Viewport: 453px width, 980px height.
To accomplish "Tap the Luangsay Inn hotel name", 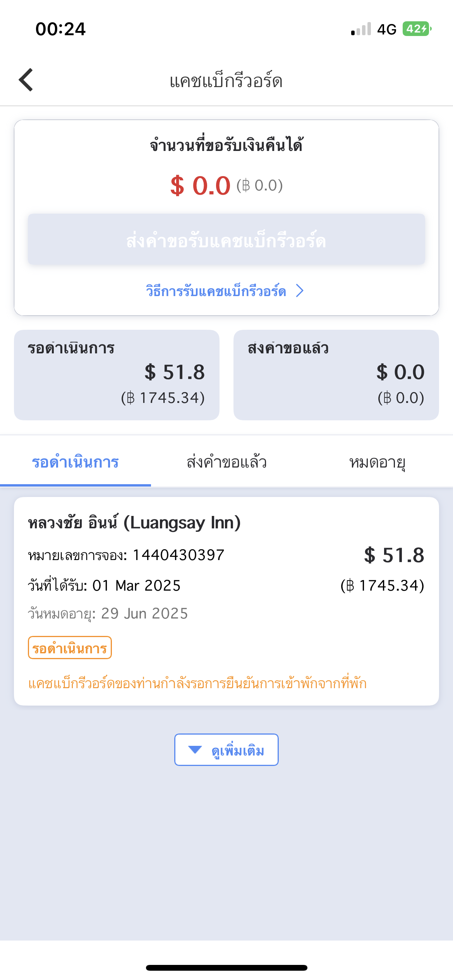I will pyautogui.click(x=134, y=523).
